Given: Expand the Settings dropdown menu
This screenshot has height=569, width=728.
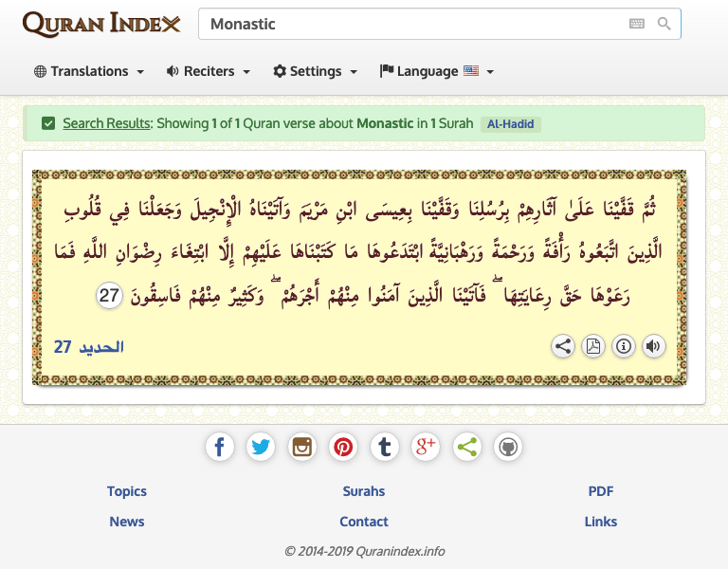Looking at the screenshot, I should [315, 71].
